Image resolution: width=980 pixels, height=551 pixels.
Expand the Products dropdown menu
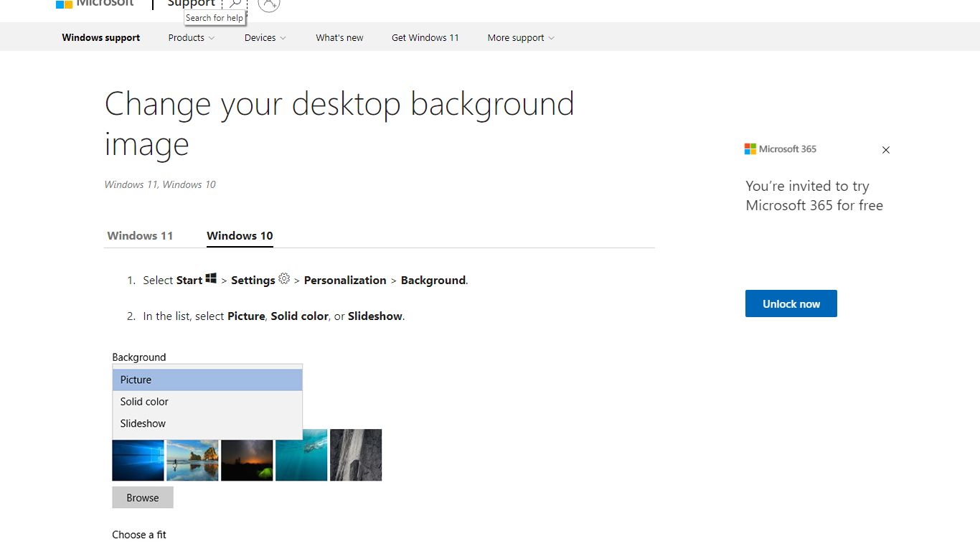[x=192, y=38]
